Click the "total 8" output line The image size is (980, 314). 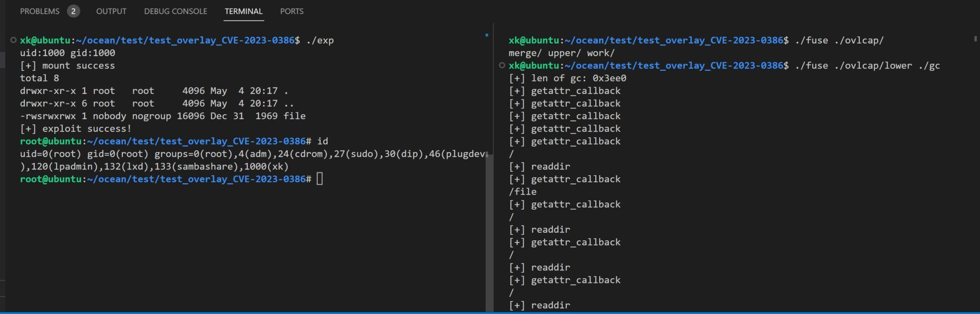(39, 78)
